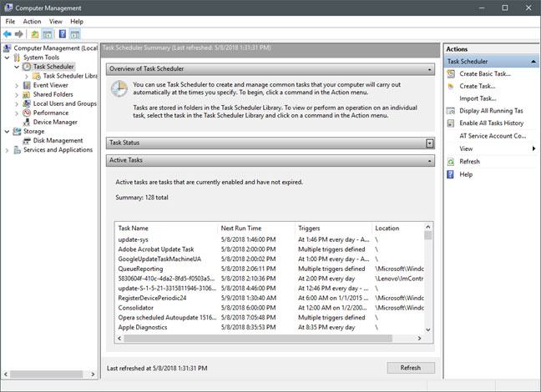The width and height of the screenshot is (541, 392).
Task: Open the Action menu
Action: (x=32, y=22)
